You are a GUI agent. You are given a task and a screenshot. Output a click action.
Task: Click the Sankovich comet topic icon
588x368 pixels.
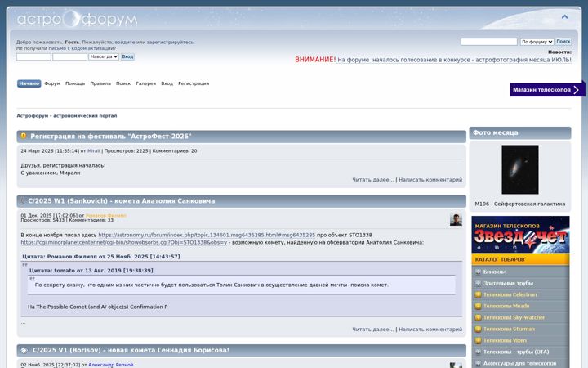point(23,201)
